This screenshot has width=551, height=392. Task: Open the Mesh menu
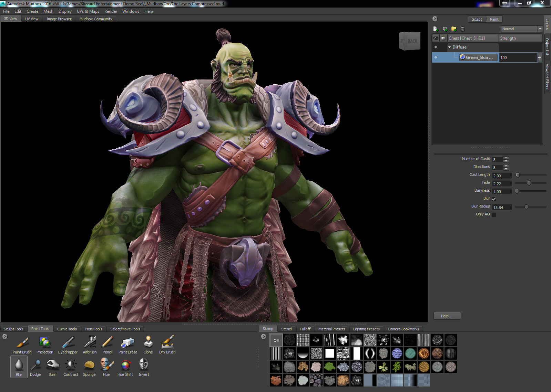coord(48,11)
